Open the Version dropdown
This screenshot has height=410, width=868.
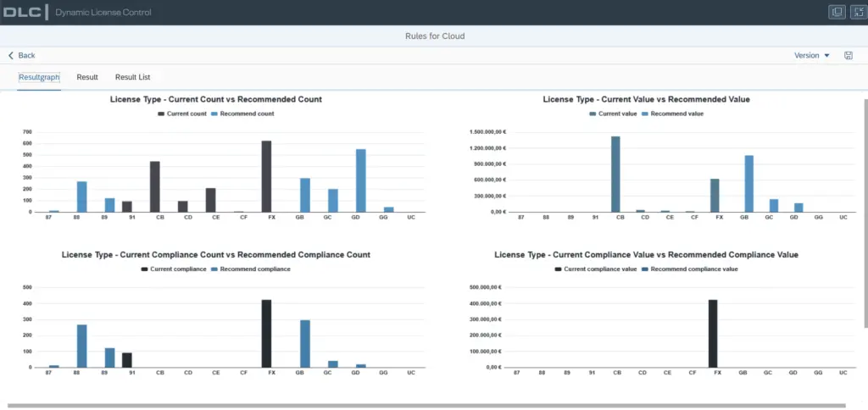coord(812,55)
